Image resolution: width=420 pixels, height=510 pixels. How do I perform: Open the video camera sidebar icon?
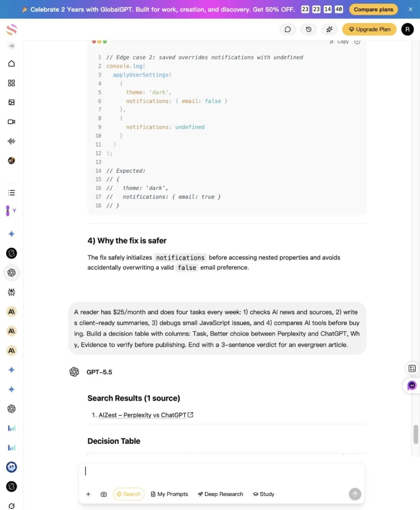tap(11, 122)
